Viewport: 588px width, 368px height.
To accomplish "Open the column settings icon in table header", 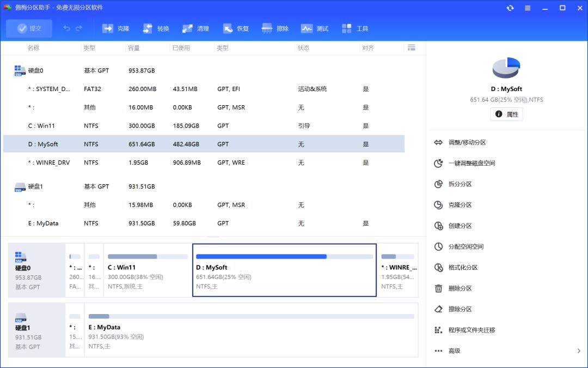I will point(412,48).
